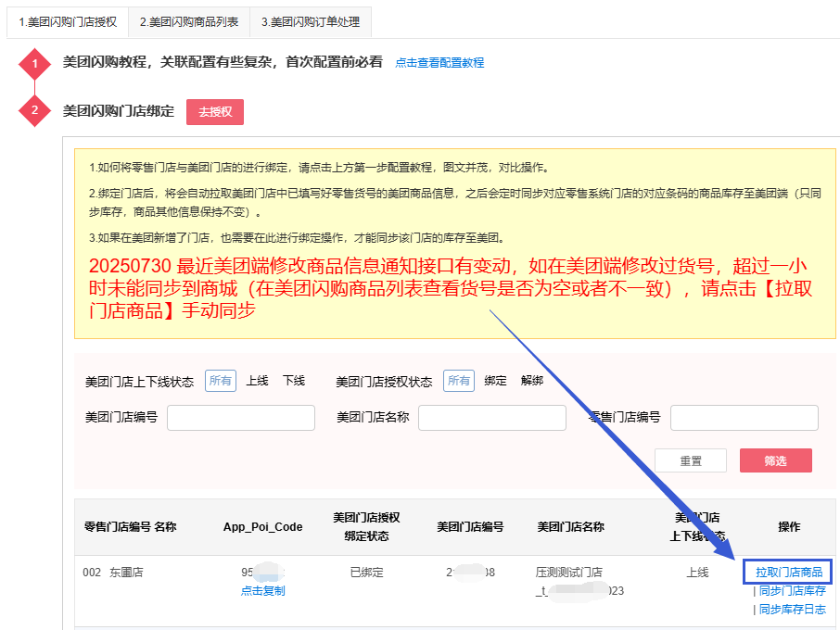The height and width of the screenshot is (630, 840).
Task: Click the 美团门店授权绑定状态 column header
Action: [366, 526]
